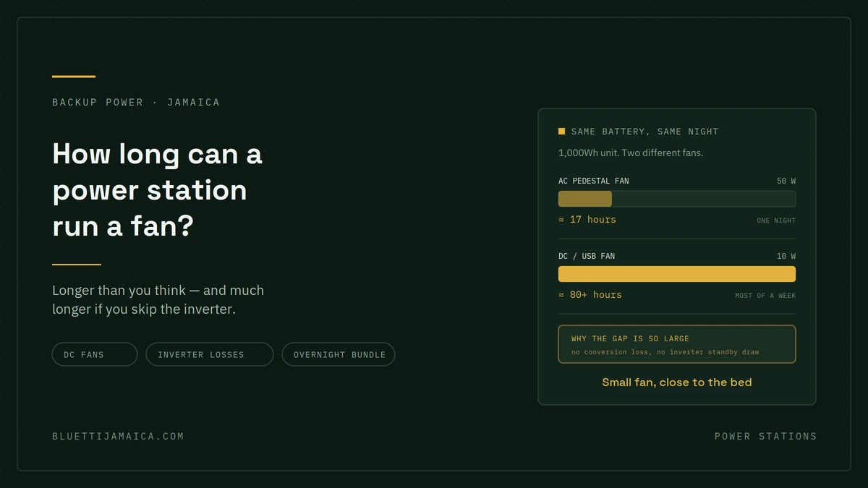Select the INVERTER LOSSES tag pill

(x=210, y=354)
